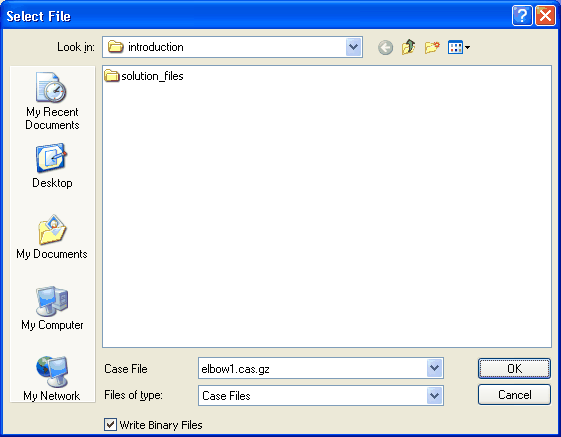
Task: Expand the Case File name dropdown
Action: tap(435, 368)
